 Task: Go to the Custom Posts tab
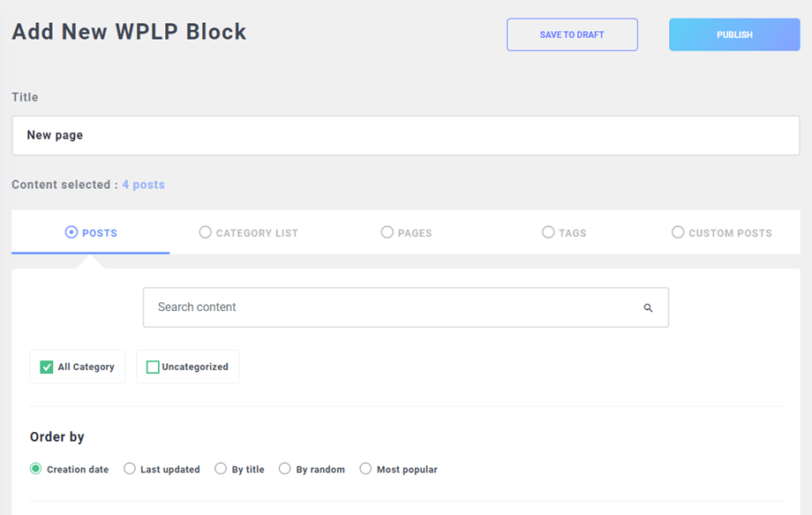coord(721,233)
